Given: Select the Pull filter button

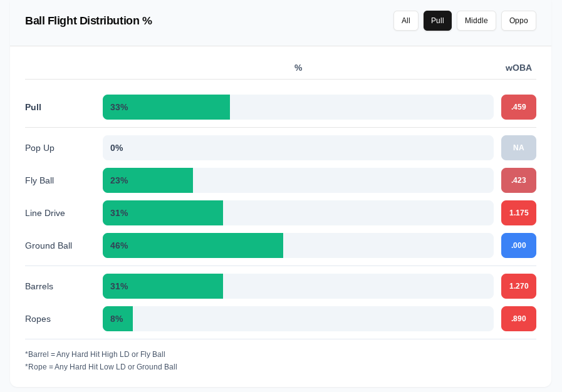Looking at the screenshot, I should coord(437,21).
